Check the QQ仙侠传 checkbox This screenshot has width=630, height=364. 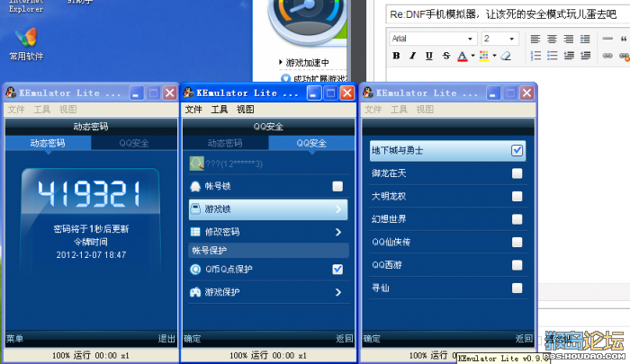click(x=517, y=242)
